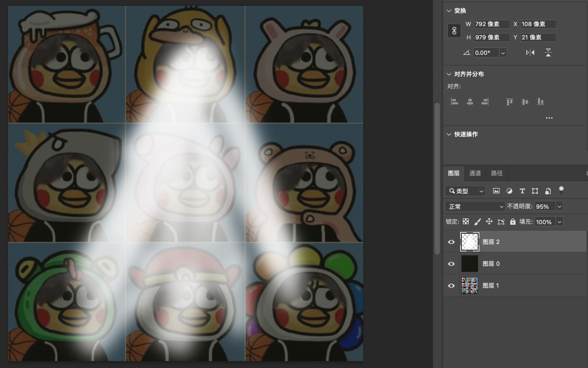This screenshot has width=588, height=368.
Task: Collapse the 快速操作 section
Action: point(449,134)
